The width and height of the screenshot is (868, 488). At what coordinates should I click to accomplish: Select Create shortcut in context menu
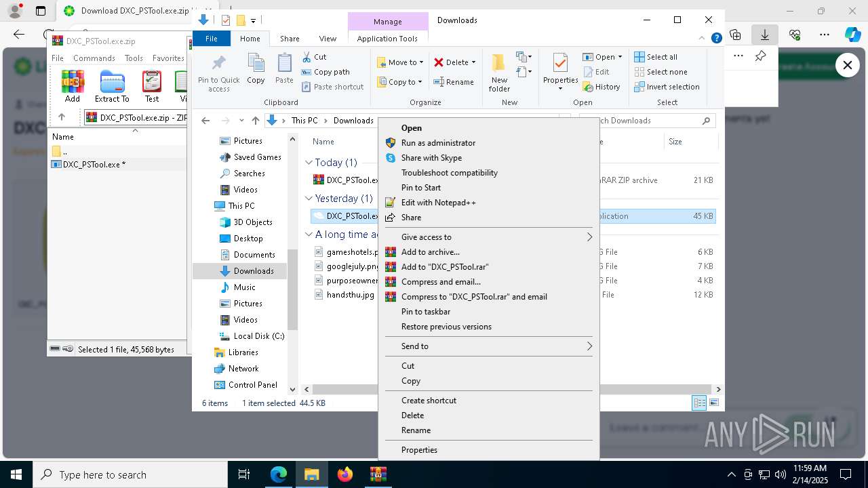click(x=488, y=401)
